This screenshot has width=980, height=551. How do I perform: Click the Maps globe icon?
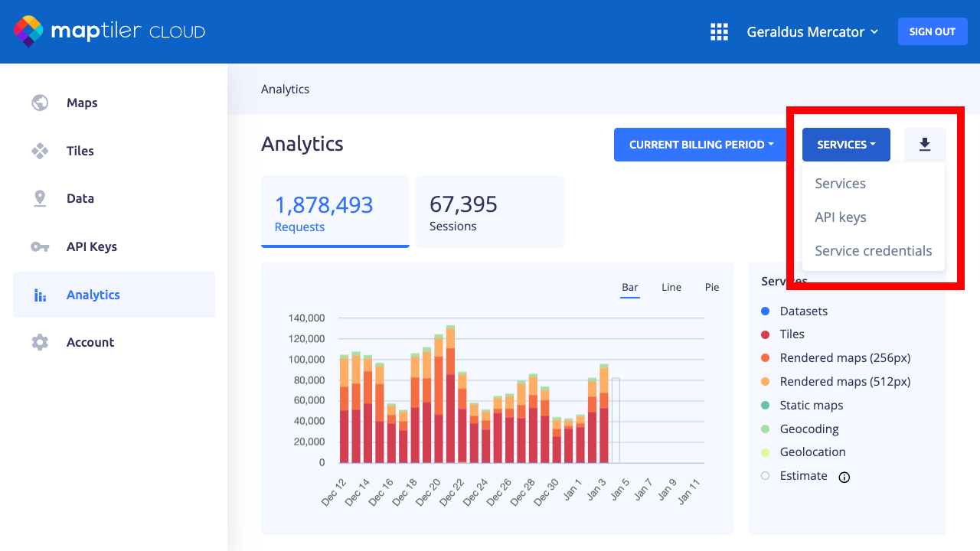pos(40,103)
